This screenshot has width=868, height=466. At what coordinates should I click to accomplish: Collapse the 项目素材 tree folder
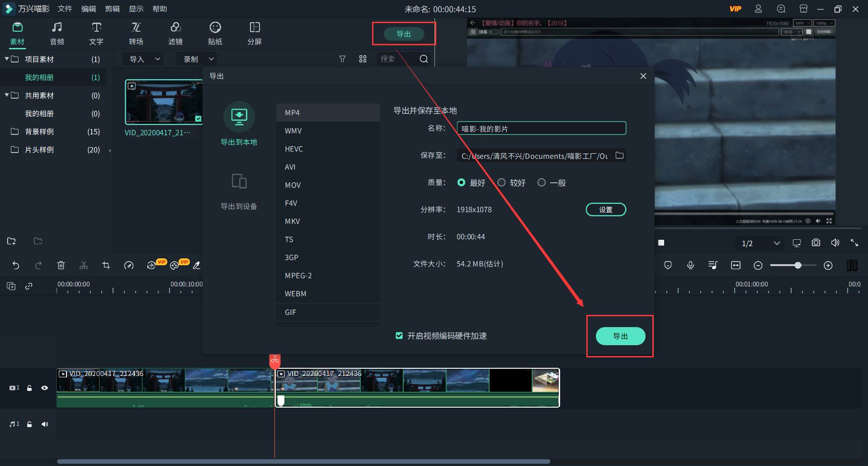[7, 59]
